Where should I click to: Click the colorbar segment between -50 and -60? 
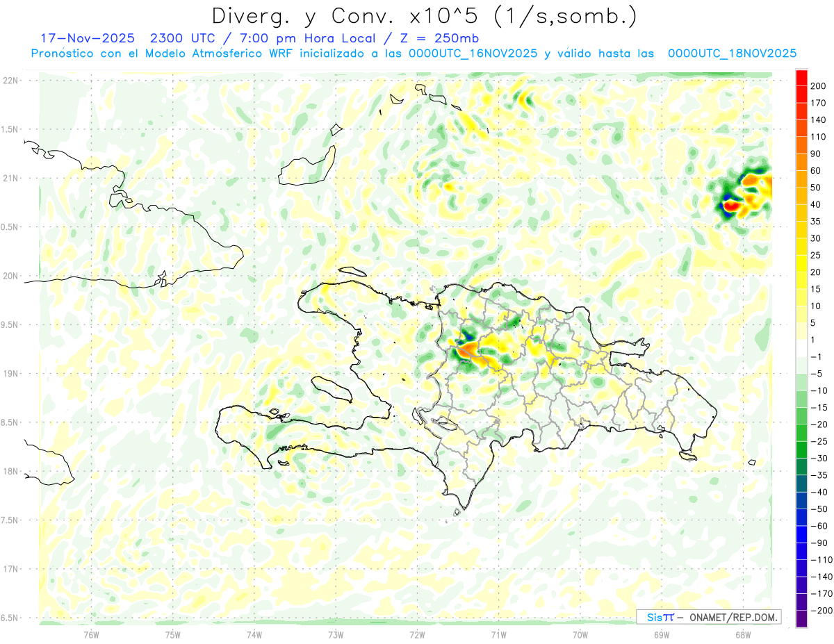[801, 518]
